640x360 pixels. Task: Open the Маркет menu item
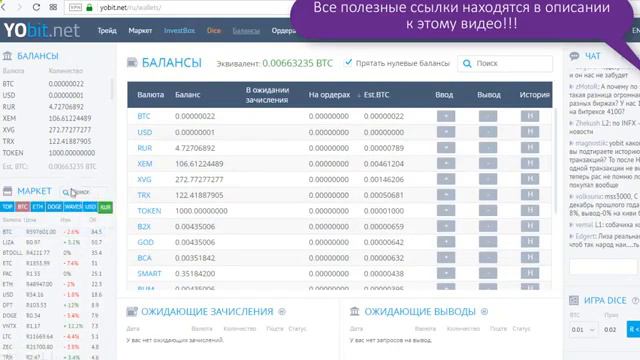click(140, 31)
